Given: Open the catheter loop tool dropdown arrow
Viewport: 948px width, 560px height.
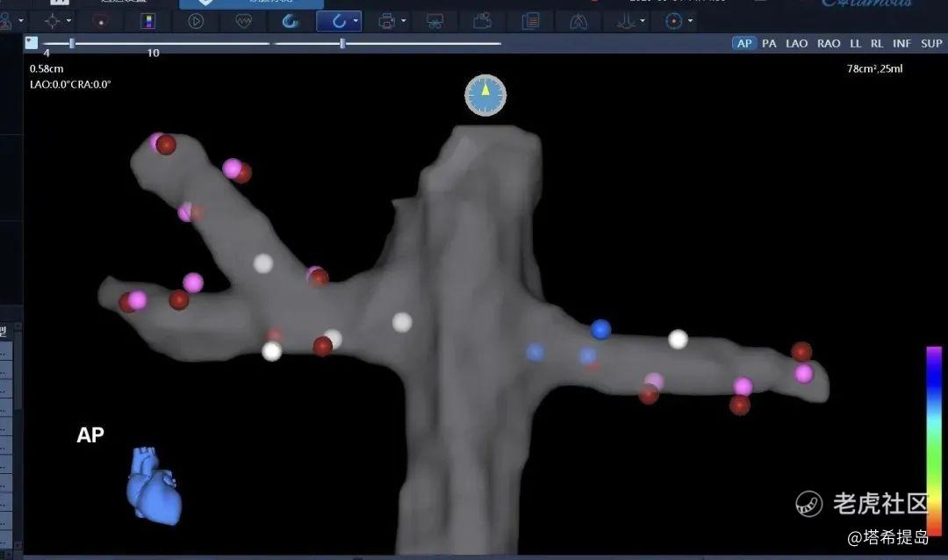Looking at the screenshot, I should 355,21.
